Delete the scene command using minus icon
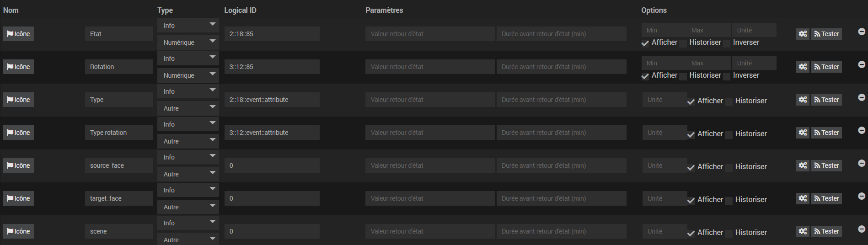 tap(862, 229)
